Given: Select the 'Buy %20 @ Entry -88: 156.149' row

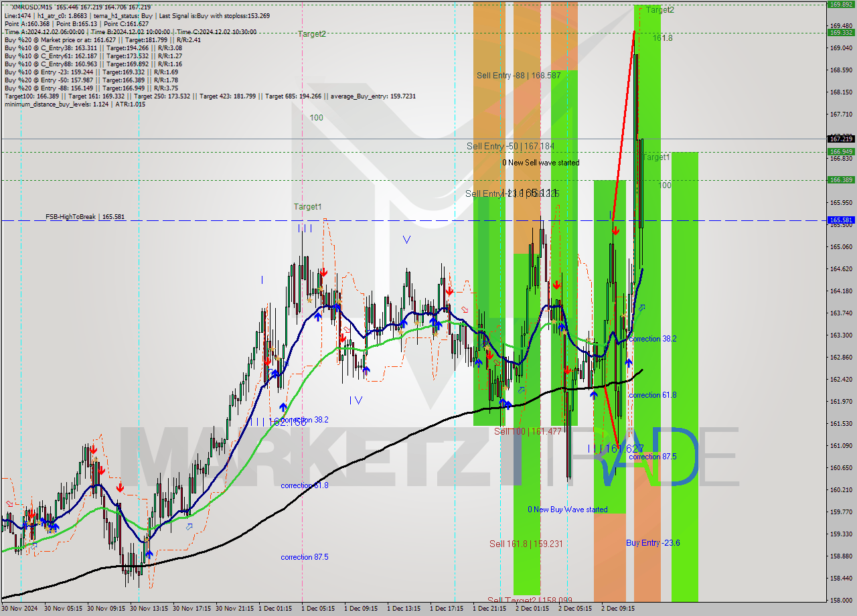Looking at the screenshot, I should pyautogui.click(x=91, y=88).
